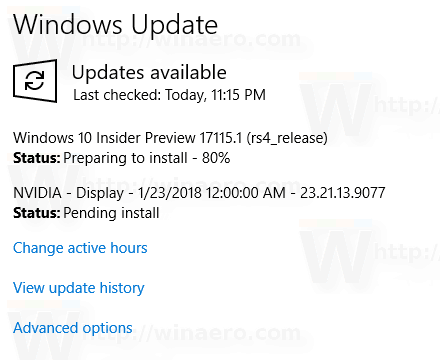Click the 80% install progress value
The width and height of the screenshot is (440, 360).
(x=216, y=158)
